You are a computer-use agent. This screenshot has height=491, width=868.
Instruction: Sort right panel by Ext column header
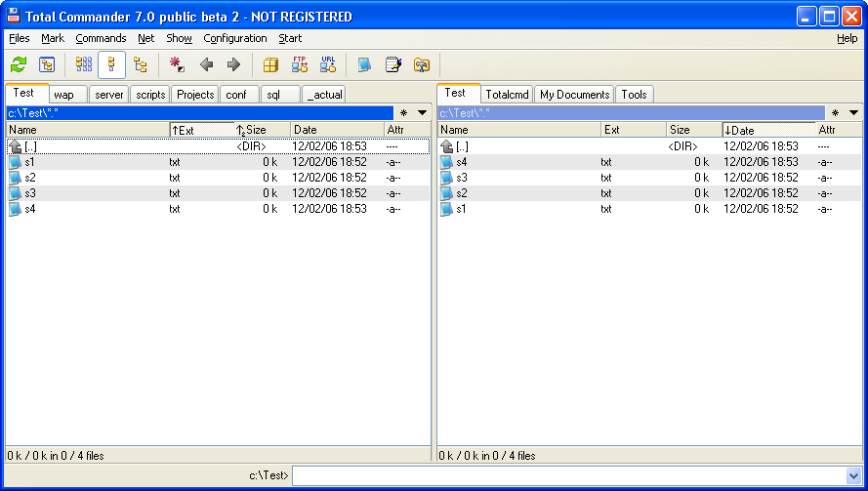tap(634, 130)
